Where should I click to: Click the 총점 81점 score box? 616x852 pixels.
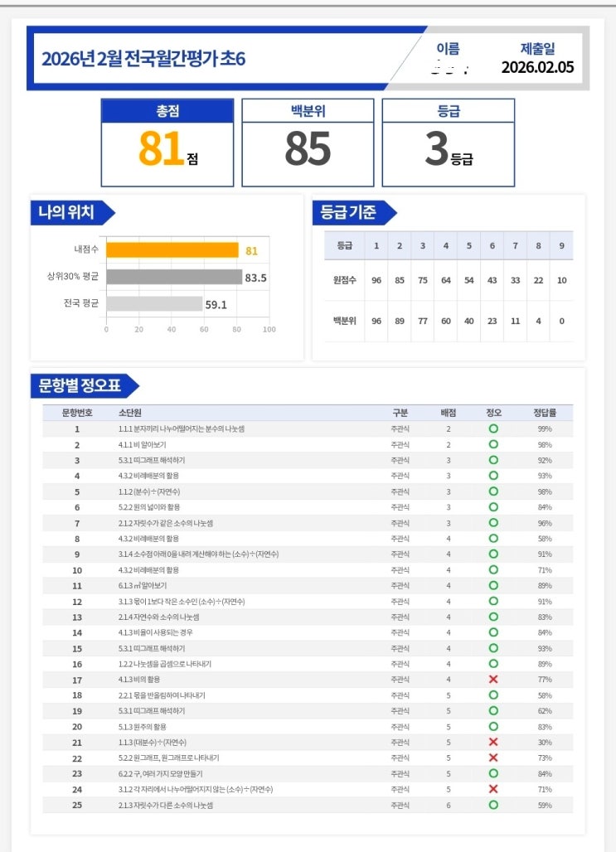167,143
